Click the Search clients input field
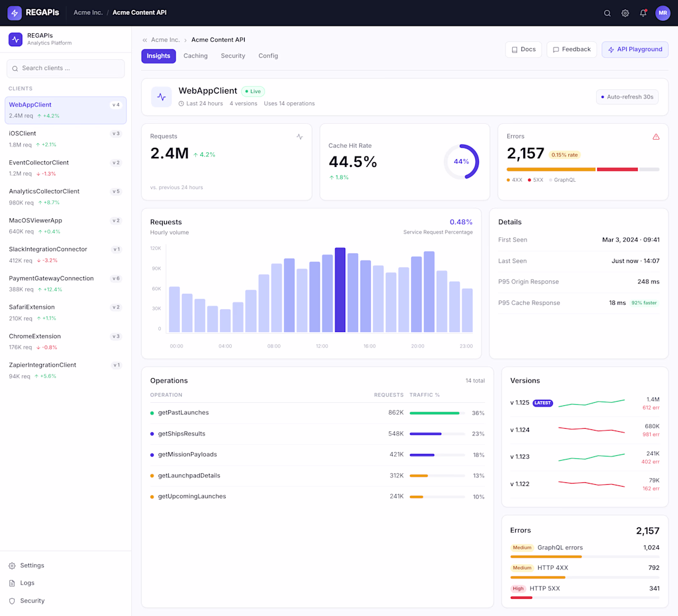This screenshot has width=678, height=616. pyautogui.click(x=66, y=68)
